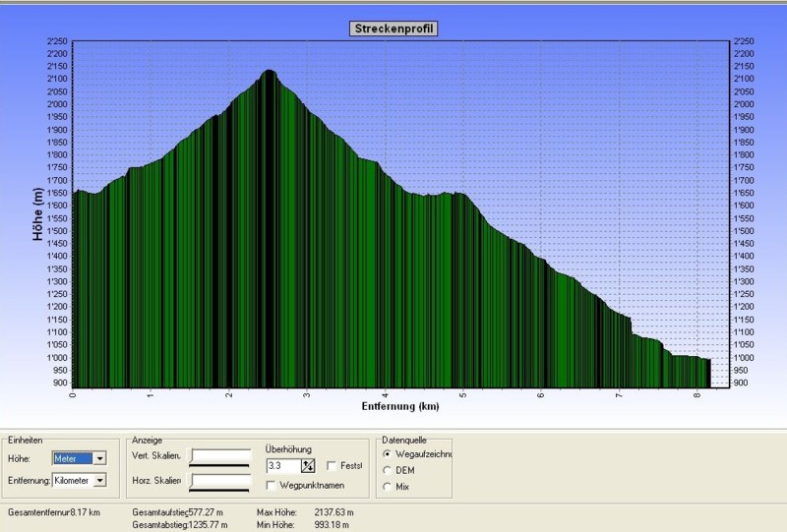Click the Vert. Skalierung slider

click(220, 456)
